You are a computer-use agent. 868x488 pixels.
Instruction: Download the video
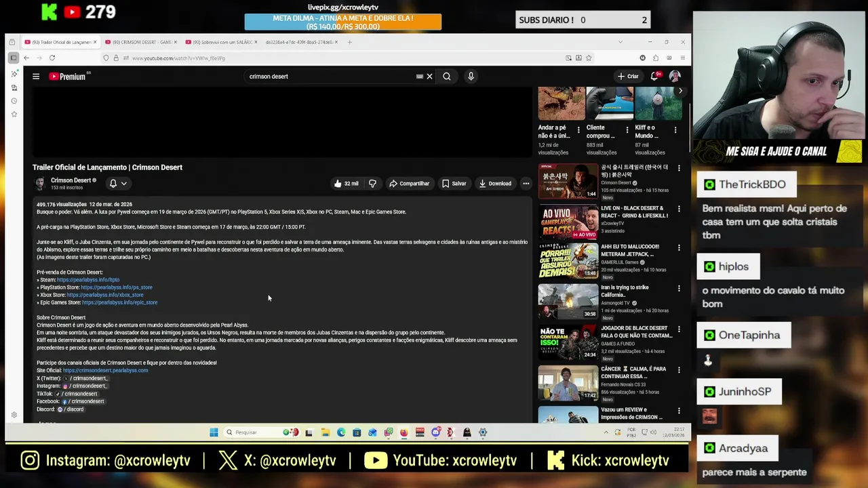(x=495, y=184)
